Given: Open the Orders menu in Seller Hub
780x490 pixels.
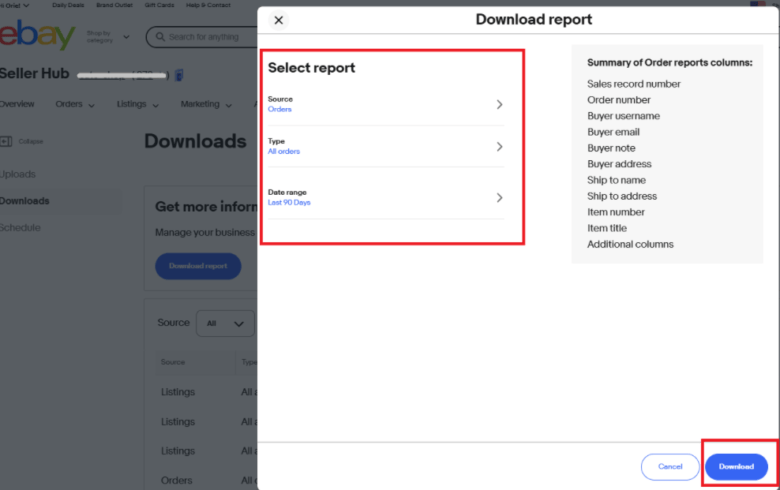Looking at the screenshot, I should coord(75,104).
